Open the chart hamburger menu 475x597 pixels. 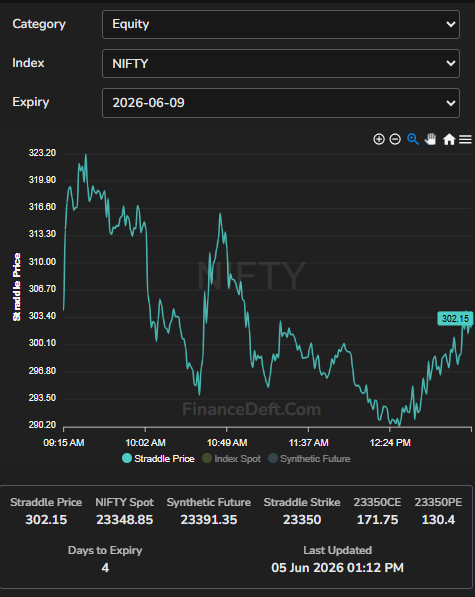[465, 139]
